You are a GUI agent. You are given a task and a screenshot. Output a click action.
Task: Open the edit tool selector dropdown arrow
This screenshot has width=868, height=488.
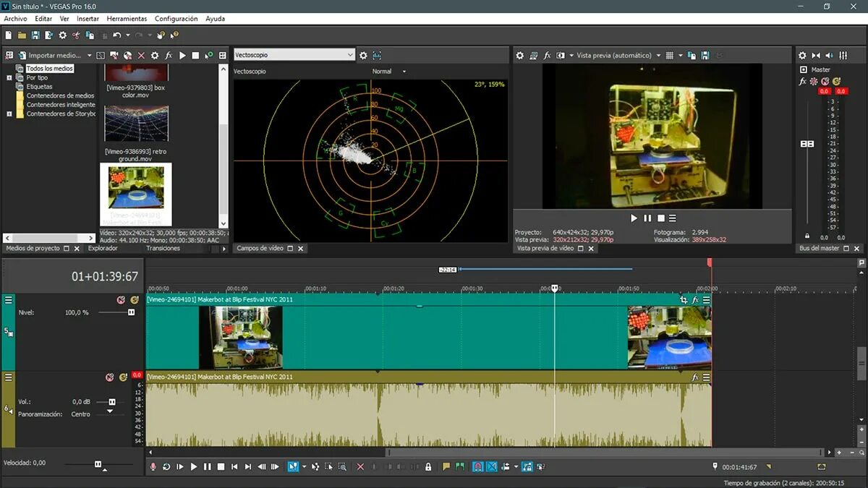click(x=304, y=467)
